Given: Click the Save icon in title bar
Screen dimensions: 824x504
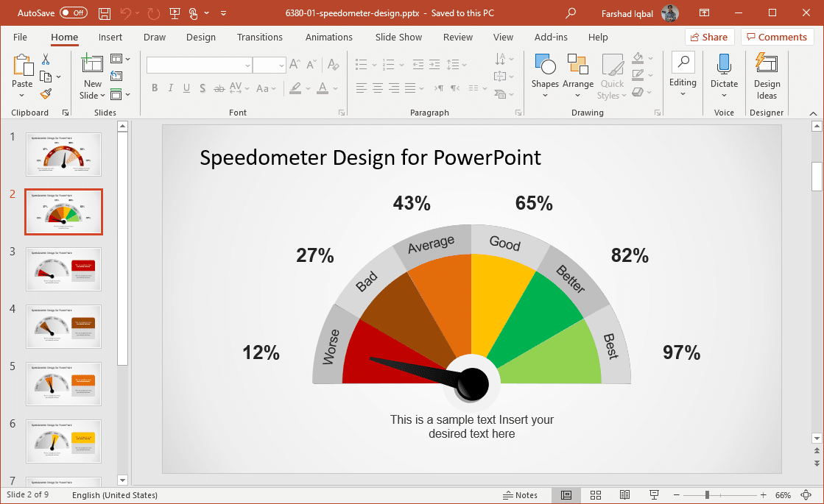Looking at the screenshot, I should coord(105,13).
